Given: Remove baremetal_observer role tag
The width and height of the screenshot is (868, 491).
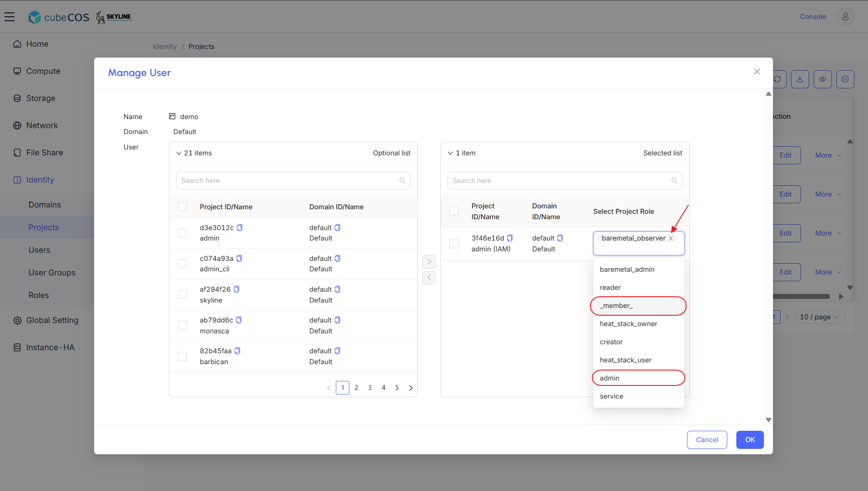Looking at the screenshot, I should tap(671, 238).
